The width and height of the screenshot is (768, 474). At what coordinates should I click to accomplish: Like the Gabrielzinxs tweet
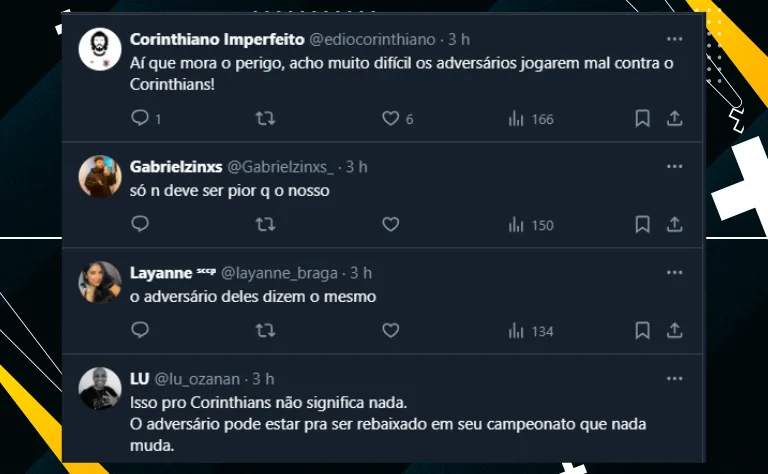pyautogui.click(x=391, y=225)
